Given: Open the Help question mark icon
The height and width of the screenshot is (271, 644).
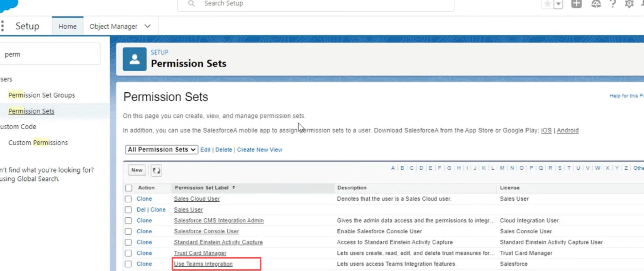Looking at the screenshot, I should (613, 4).
